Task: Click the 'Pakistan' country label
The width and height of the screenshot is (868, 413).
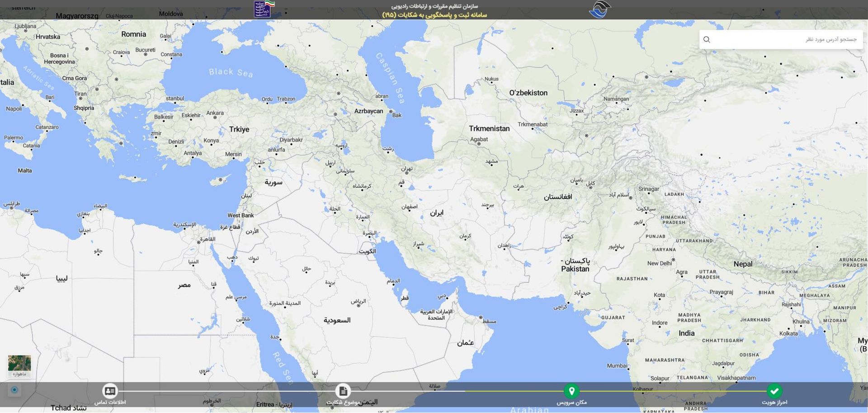Action: [575, 269]
